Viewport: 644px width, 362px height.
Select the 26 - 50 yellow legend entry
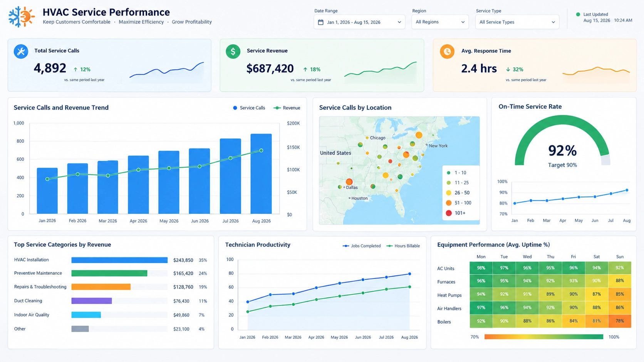[458, 193]
